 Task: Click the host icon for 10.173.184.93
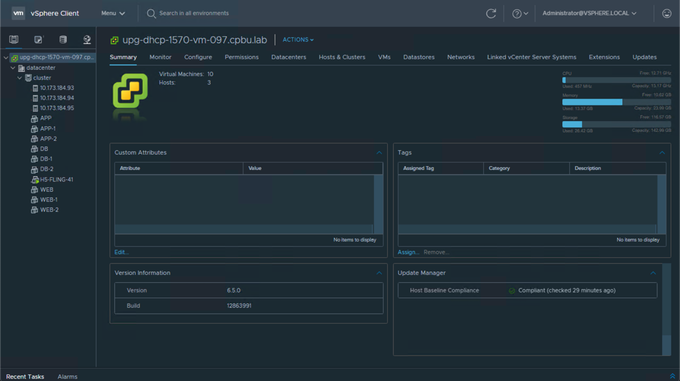(35, 88)
